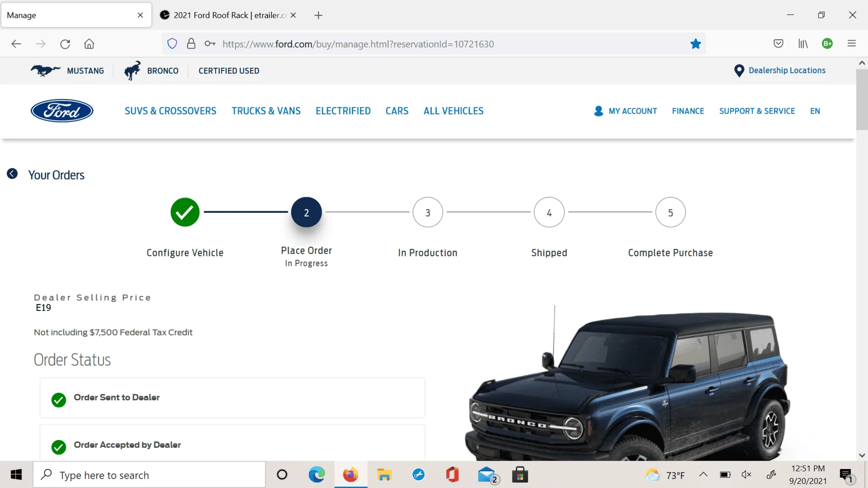Close the Manage tab
This screenshot has width=868, height=488.
coord(140,15)
